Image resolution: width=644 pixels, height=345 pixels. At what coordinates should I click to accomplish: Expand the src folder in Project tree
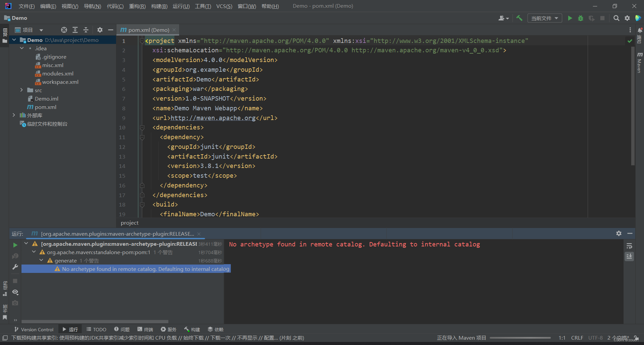point(21,90)
